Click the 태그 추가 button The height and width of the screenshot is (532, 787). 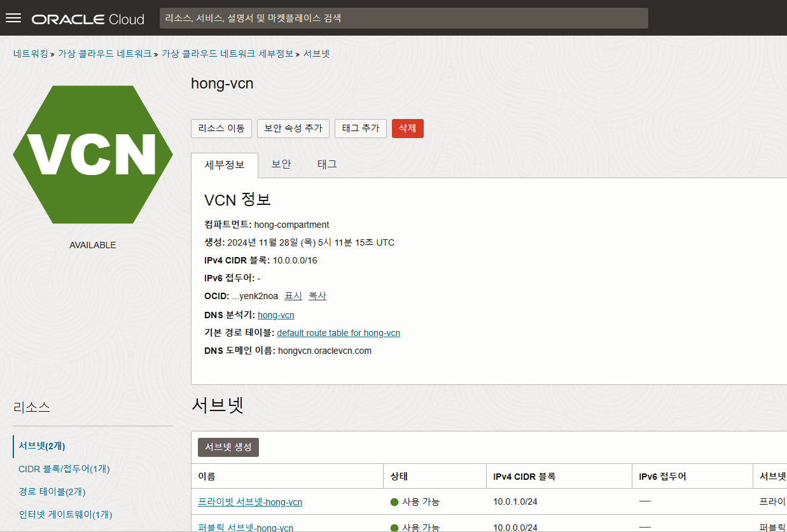(x=361, y=128)
